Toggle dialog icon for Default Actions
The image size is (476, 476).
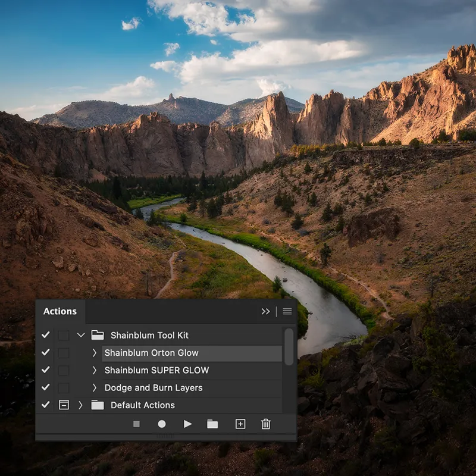click(64, 405)
